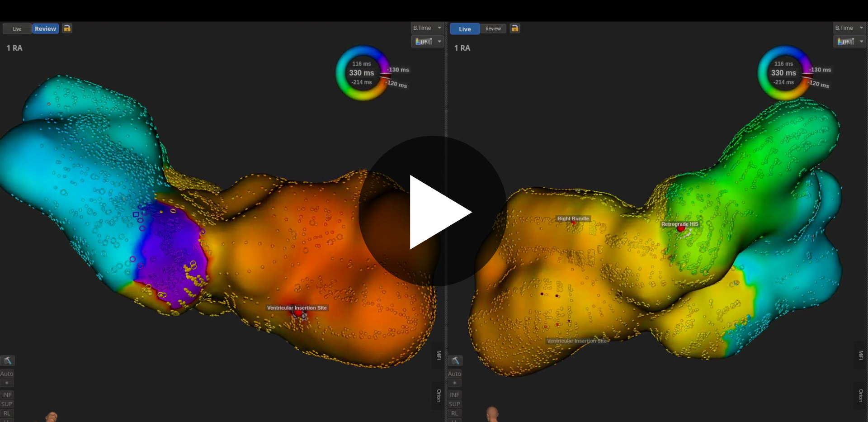The width and height of the screenshot is (868, 422).
Task: Click the starburst icon in left panel
Action: coord(7,383)
